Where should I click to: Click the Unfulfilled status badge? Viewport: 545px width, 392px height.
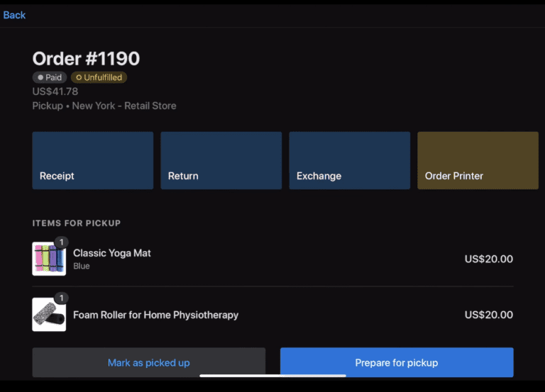coord(99,77)
